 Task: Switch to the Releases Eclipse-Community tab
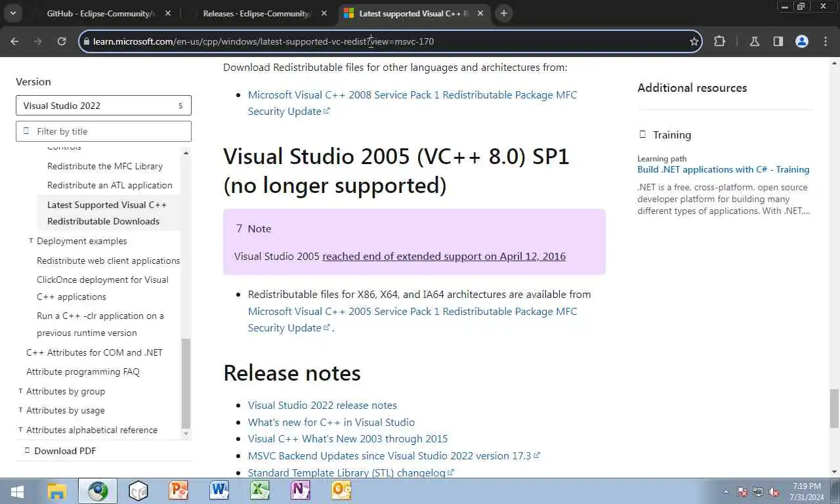(x=257, y=13)
